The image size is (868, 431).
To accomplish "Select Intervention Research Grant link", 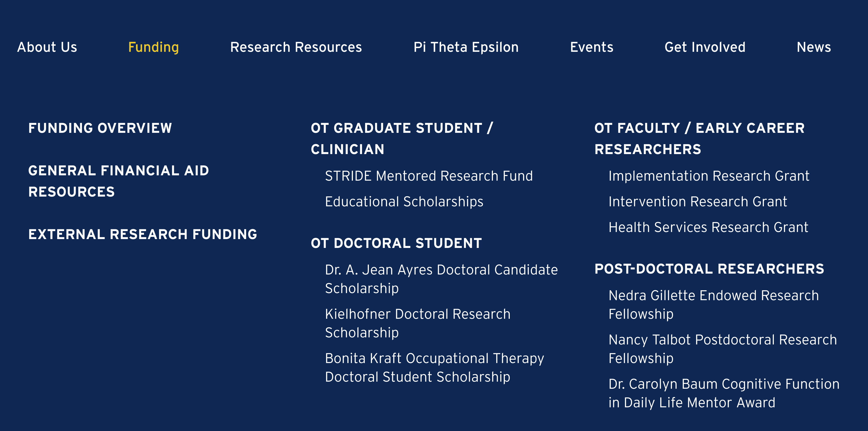I will (x=697, y=202).
